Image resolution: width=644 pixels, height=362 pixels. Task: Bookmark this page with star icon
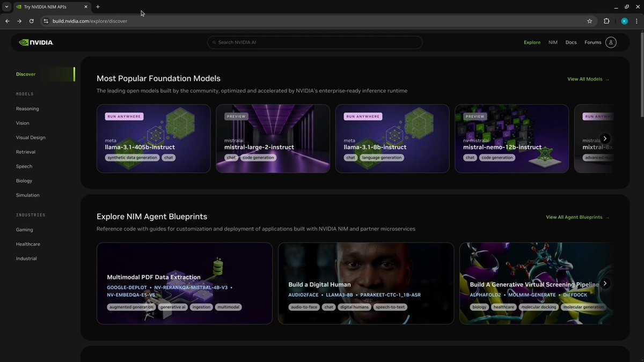[590, 21]
